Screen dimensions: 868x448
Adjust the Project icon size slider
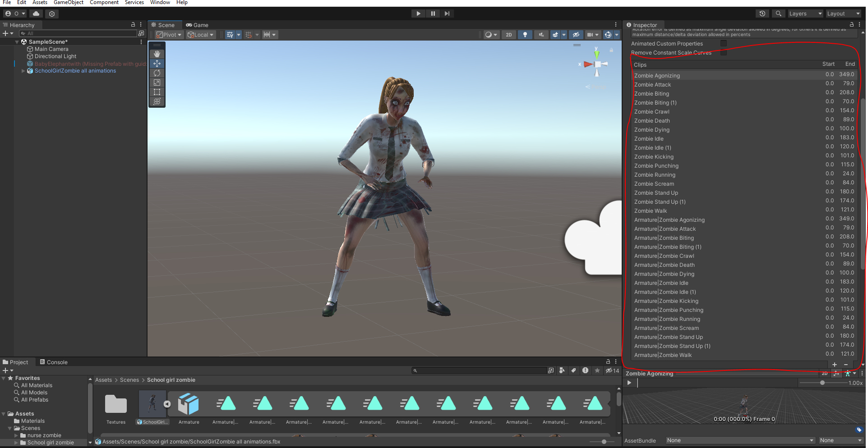pyautogui.click(x=604, y=442)
